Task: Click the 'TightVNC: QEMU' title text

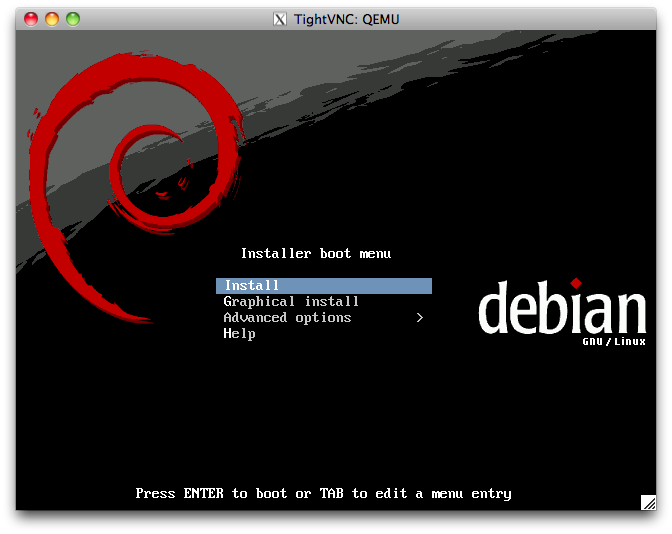Action: tap(346, 20)
